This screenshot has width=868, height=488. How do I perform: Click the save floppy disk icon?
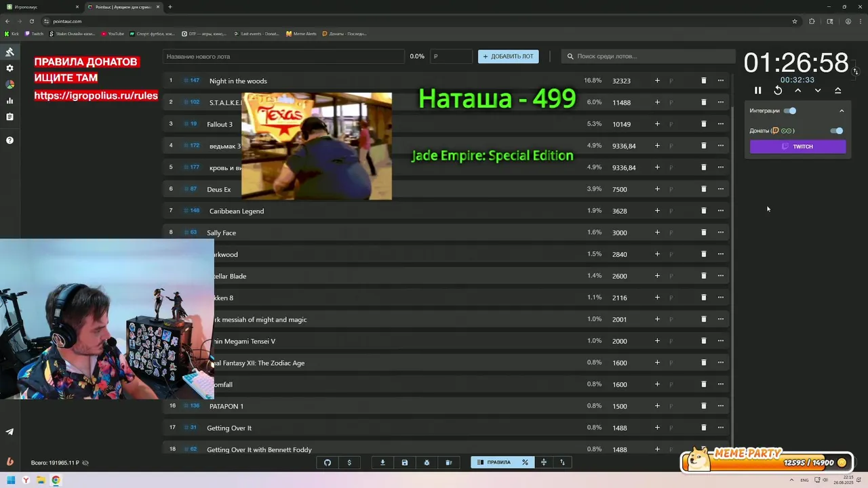click(x=405, y=462)
